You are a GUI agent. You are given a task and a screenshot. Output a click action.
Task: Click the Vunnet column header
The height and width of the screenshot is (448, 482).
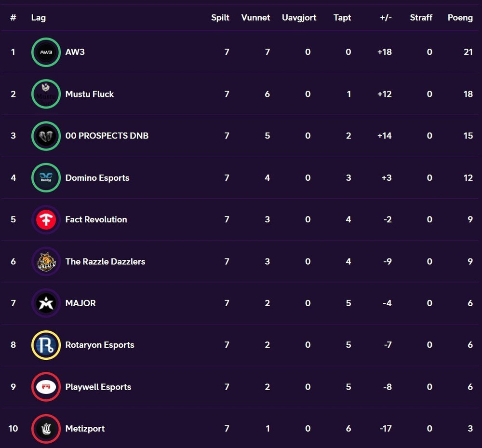coord(255,17)
